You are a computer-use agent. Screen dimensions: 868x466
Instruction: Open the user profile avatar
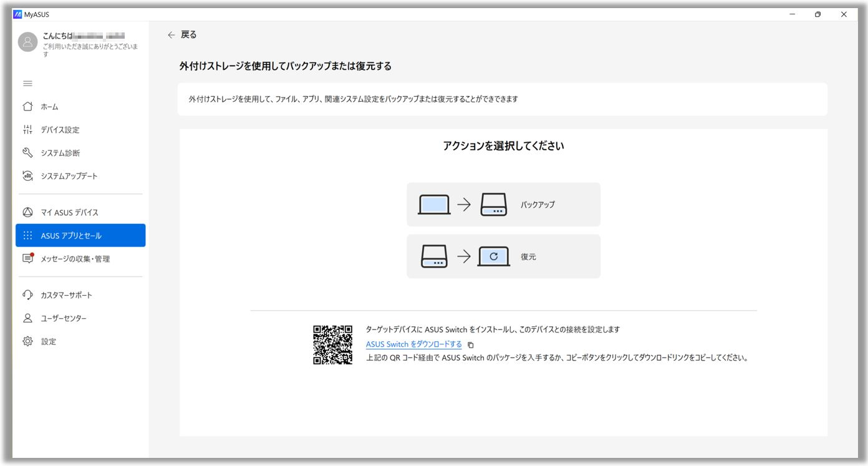27,42
